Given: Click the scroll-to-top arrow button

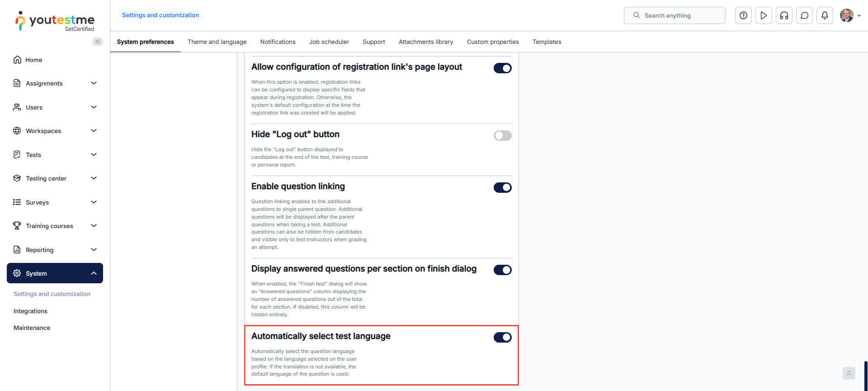Looking at the screenshot, I should [849, 373].
